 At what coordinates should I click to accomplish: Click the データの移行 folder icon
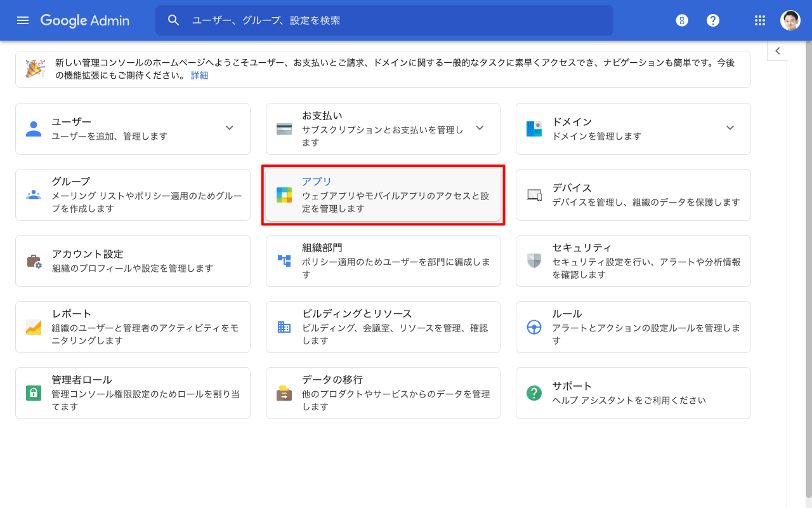[284, 393]
